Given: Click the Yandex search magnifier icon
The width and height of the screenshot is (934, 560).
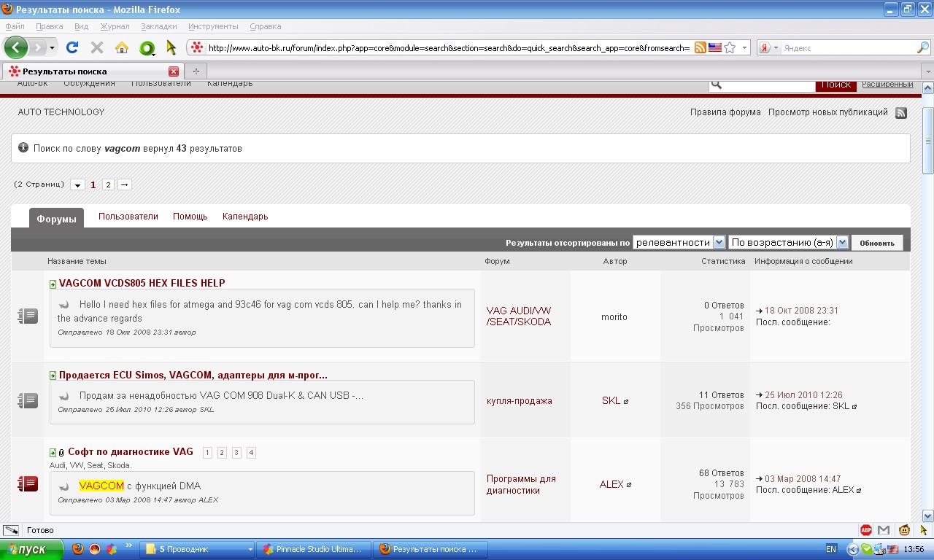Looking at the screenshot, I should (x=923, y=47).
